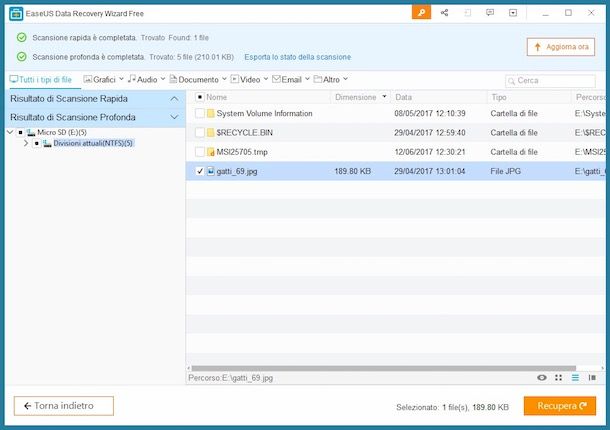Focus the Cerca search field

(550, 81)
